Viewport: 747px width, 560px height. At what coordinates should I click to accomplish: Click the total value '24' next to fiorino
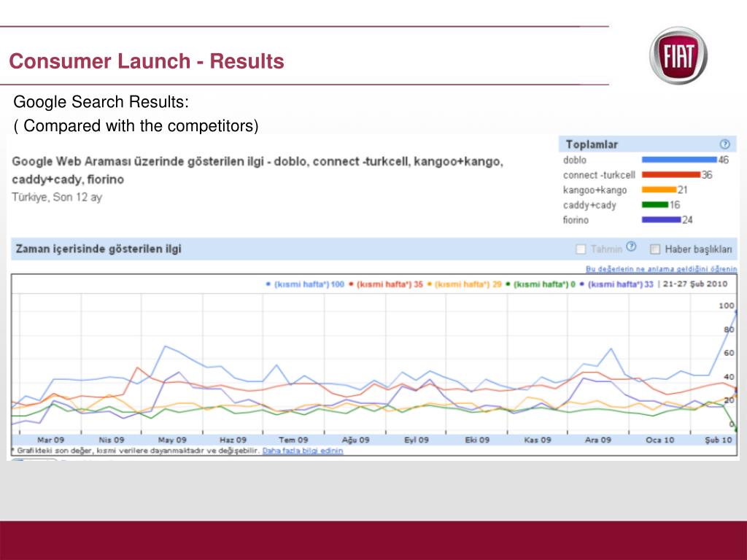pyautogui.click(x=687, y=220)
